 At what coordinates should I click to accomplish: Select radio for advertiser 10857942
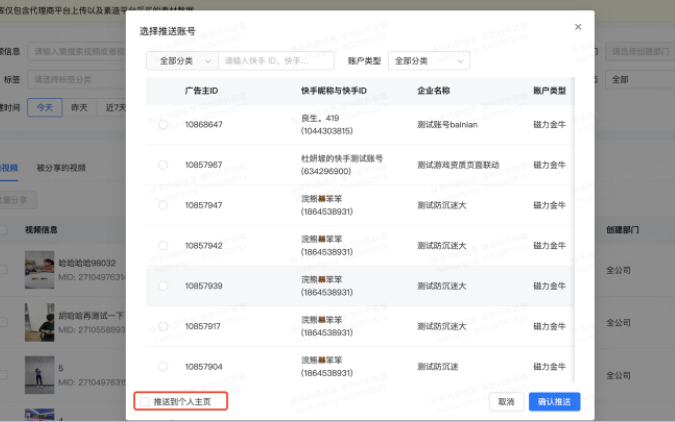pos(163,246)
